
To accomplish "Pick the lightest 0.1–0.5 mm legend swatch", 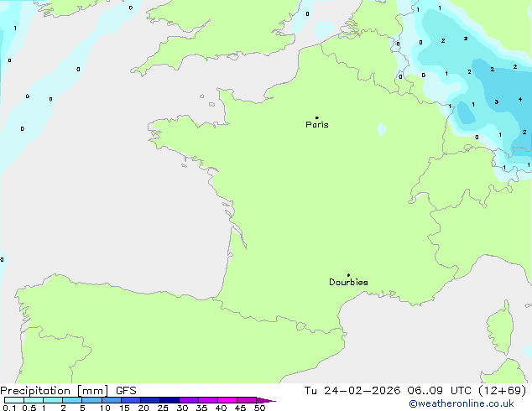I will (x=14, y=400).
